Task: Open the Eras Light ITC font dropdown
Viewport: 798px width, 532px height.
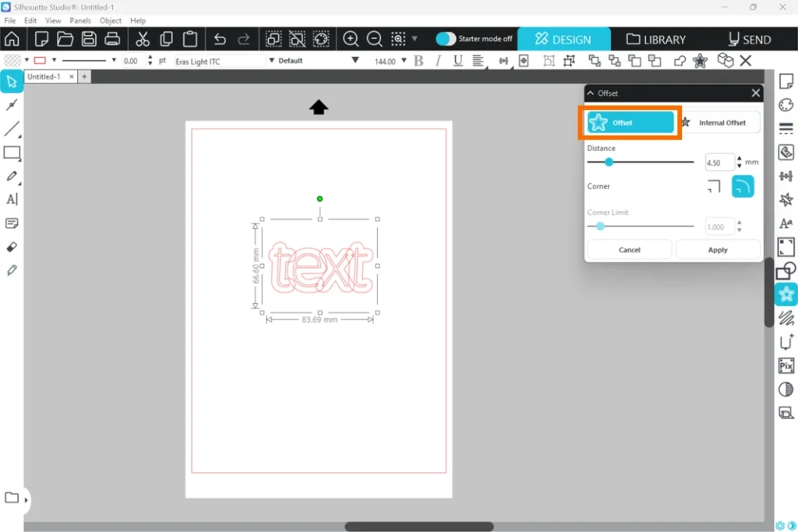Action: pyautogui.click(x=218, y=61)
